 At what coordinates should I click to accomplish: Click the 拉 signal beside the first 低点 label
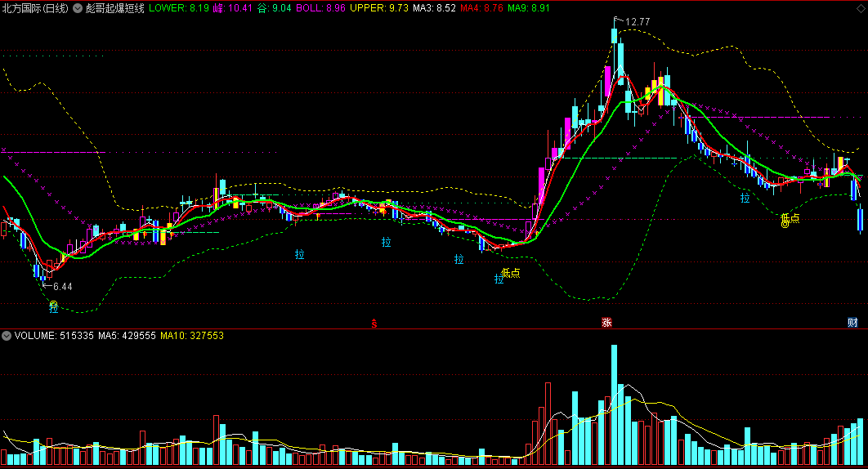pyautogui.click(x=499, y=279)
